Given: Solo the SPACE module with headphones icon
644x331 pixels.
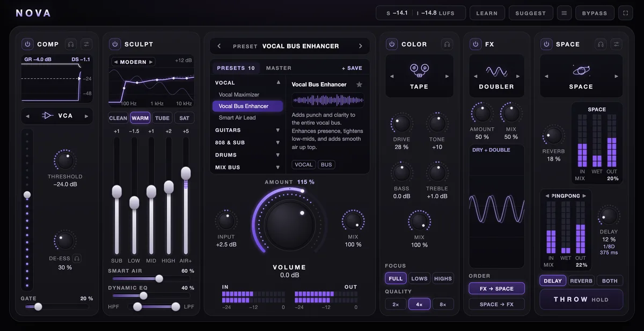Looking at the screenshot, I should (601, 44).
